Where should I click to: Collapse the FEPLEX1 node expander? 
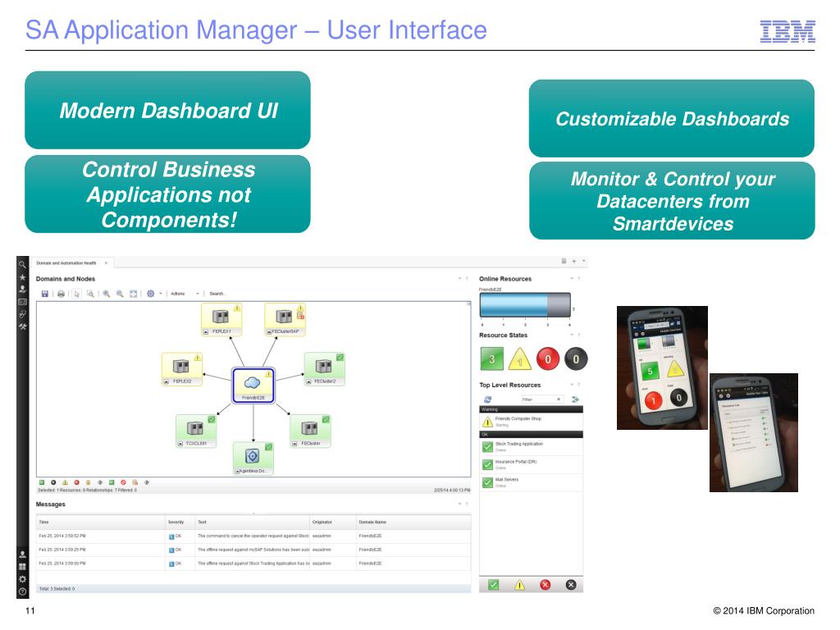207,331
